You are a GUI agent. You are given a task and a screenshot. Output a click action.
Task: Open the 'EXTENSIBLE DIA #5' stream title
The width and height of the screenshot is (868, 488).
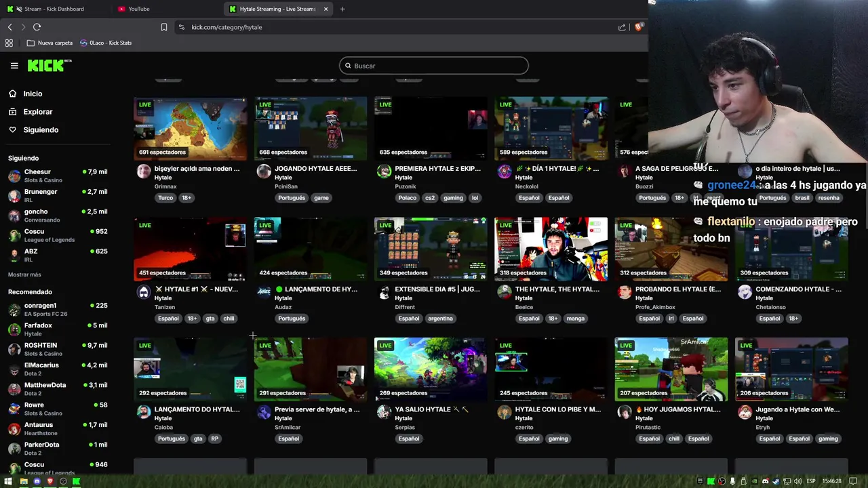click(437, 289)
